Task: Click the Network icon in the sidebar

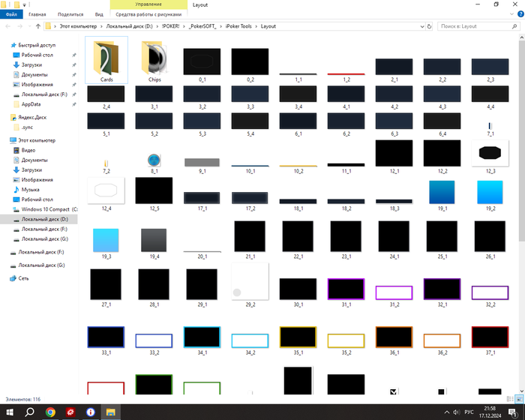Action: (13, 278)
